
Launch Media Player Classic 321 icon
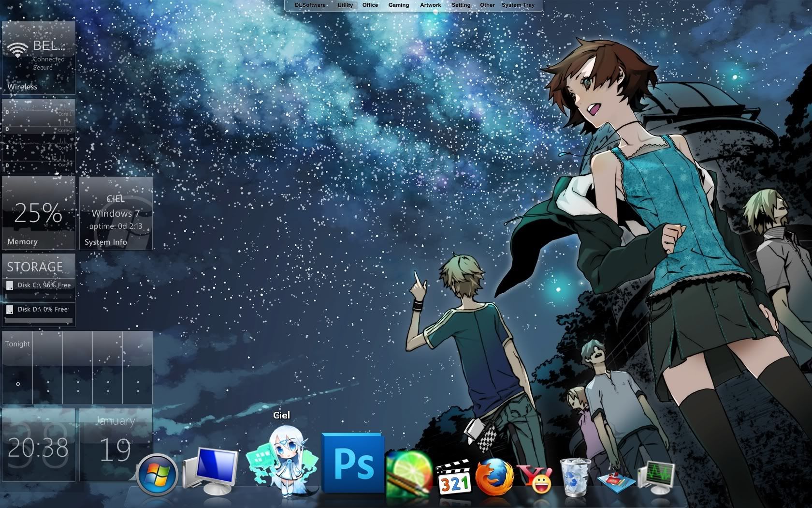pyautogui.click(x=453, y=477)
